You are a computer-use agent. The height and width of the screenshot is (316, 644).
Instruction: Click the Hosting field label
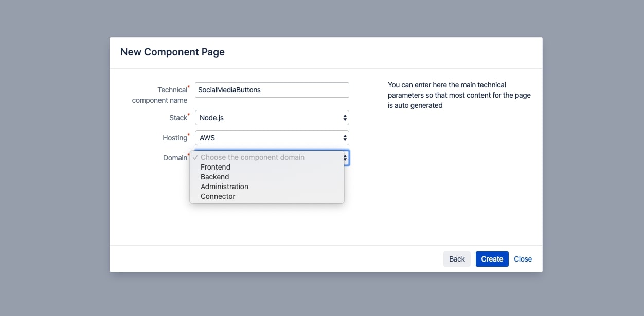175,138
